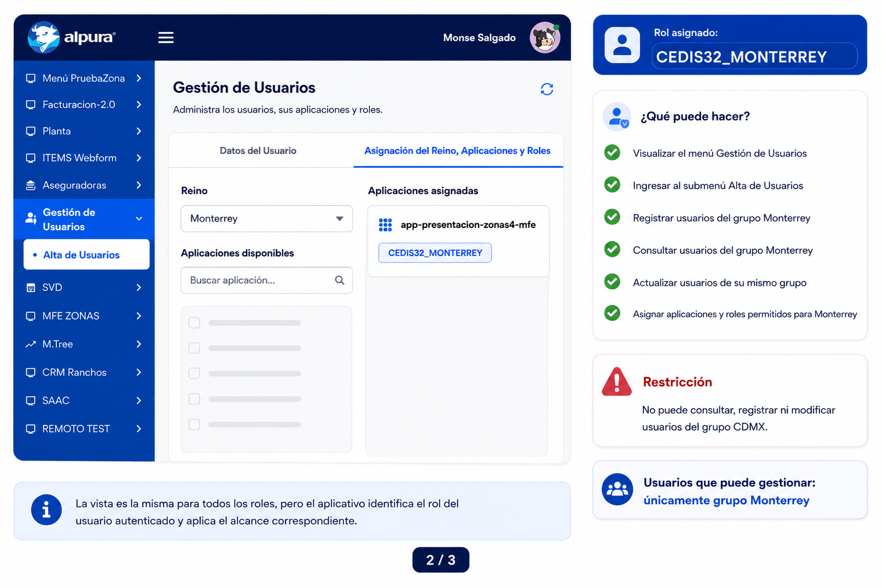Image resolution: width=882 pixels, height=588 pixels.
Task: Click the SVD sidebar icon
Action: pos(31,288)
